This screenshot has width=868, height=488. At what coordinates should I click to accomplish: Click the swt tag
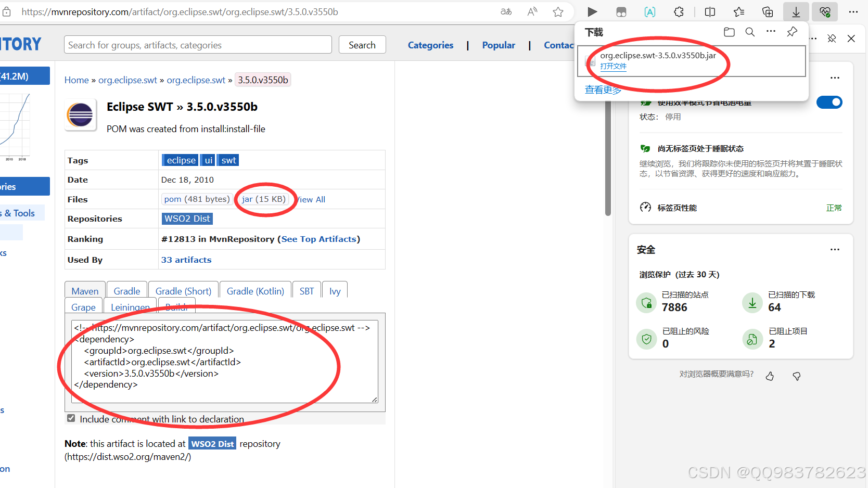228,160
